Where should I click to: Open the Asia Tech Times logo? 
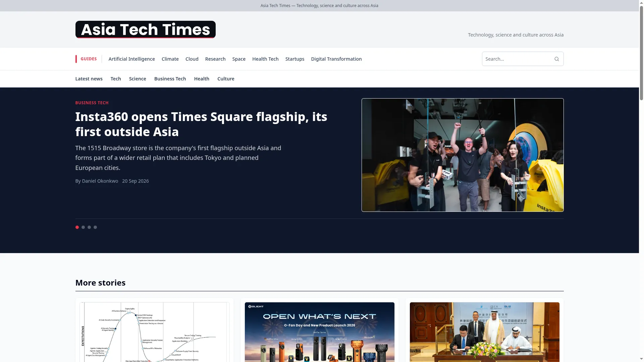pyautogui.click(x=145, y=29)
